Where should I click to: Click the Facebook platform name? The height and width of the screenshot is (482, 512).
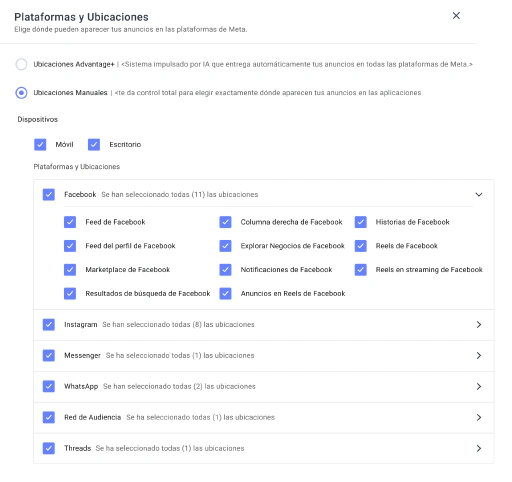[80, 194]
